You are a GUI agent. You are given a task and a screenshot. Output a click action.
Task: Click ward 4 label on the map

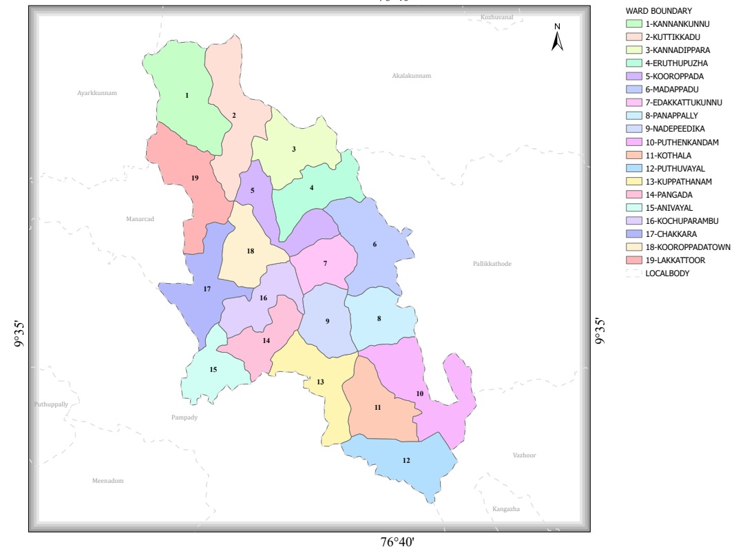click(311, 187)
